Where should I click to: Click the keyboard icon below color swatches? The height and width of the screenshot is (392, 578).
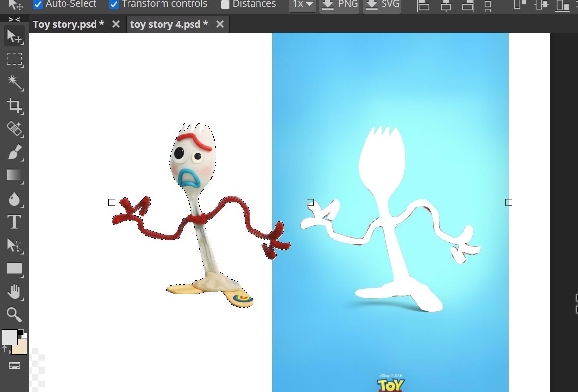[15, 366]
